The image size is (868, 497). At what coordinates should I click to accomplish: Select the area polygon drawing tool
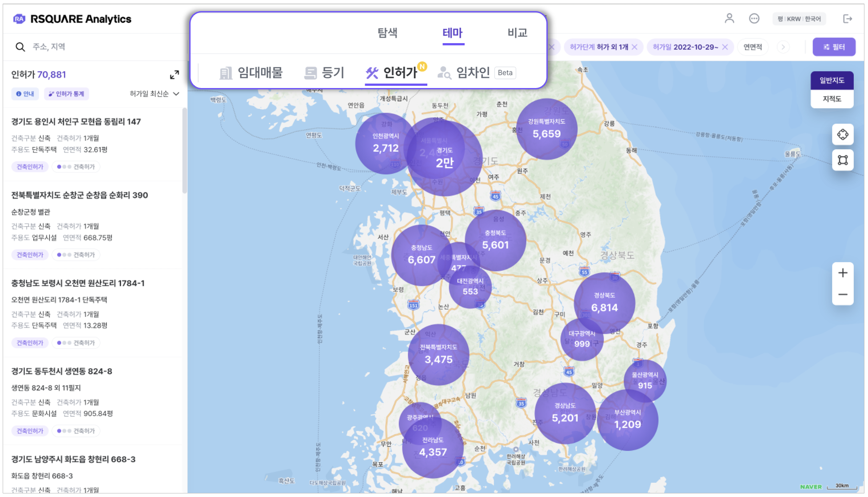coord(842,160)
